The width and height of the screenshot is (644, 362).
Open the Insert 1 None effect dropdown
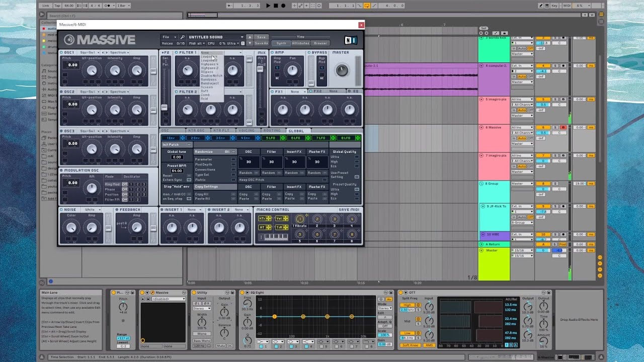194,210
